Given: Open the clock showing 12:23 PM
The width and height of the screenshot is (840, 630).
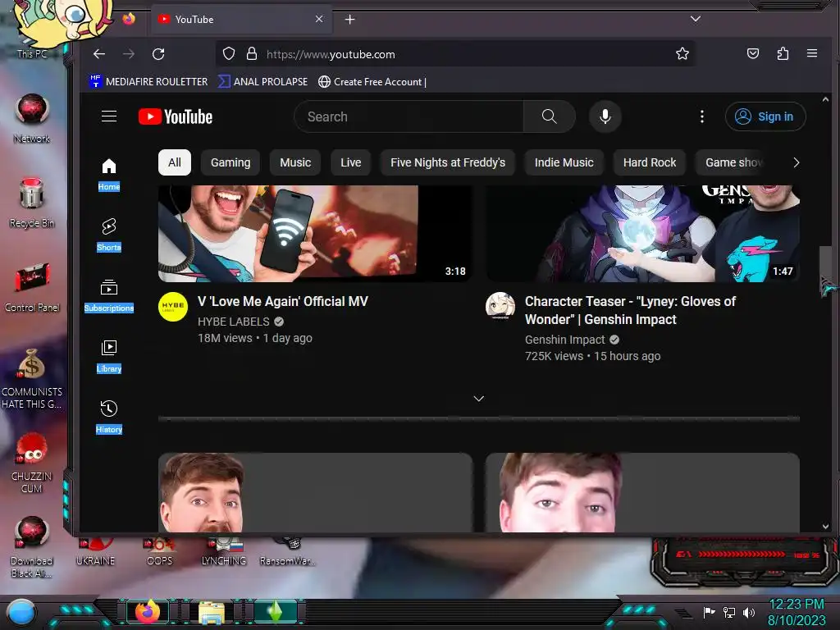Looking at the screenshot, I should tap(797, 605).
